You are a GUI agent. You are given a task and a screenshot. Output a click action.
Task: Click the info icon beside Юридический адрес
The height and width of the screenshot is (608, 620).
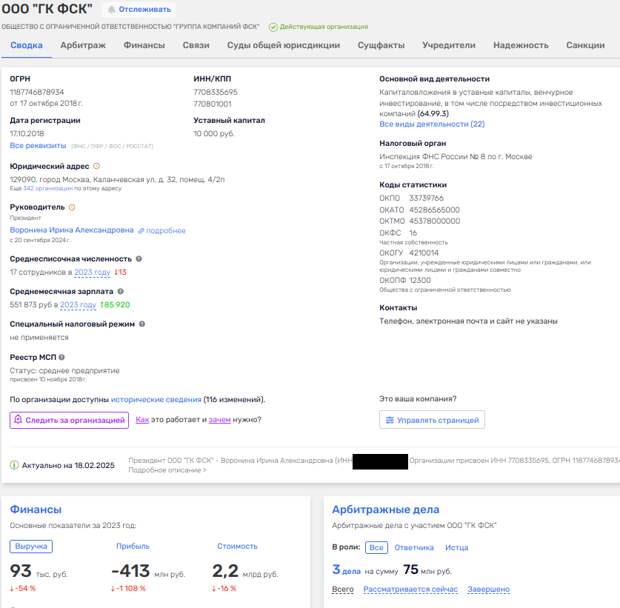96,166
